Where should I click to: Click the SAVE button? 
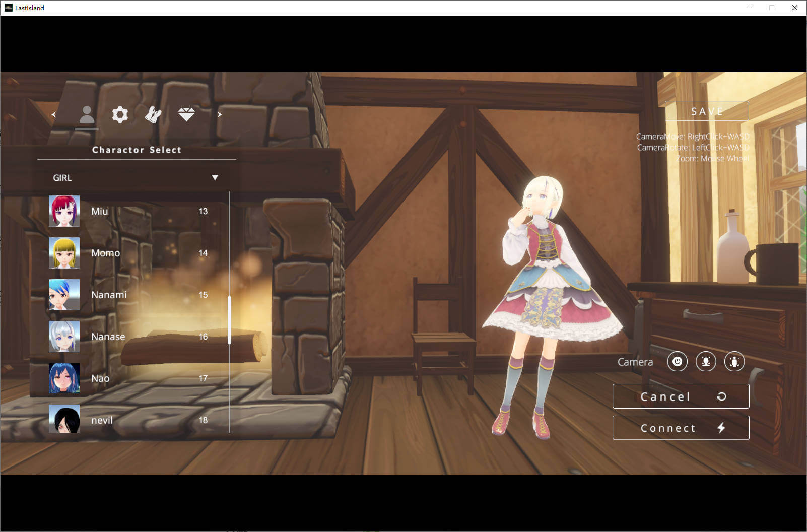[706, 111]
